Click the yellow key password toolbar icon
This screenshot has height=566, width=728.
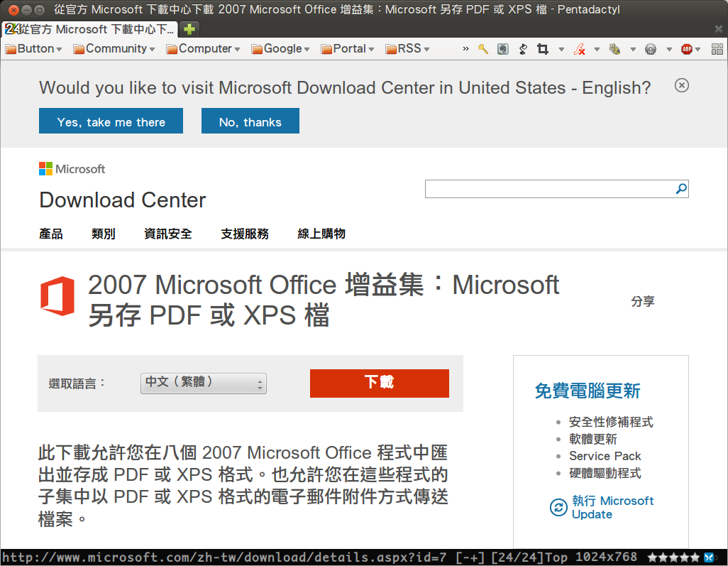[x=484, y=49]
